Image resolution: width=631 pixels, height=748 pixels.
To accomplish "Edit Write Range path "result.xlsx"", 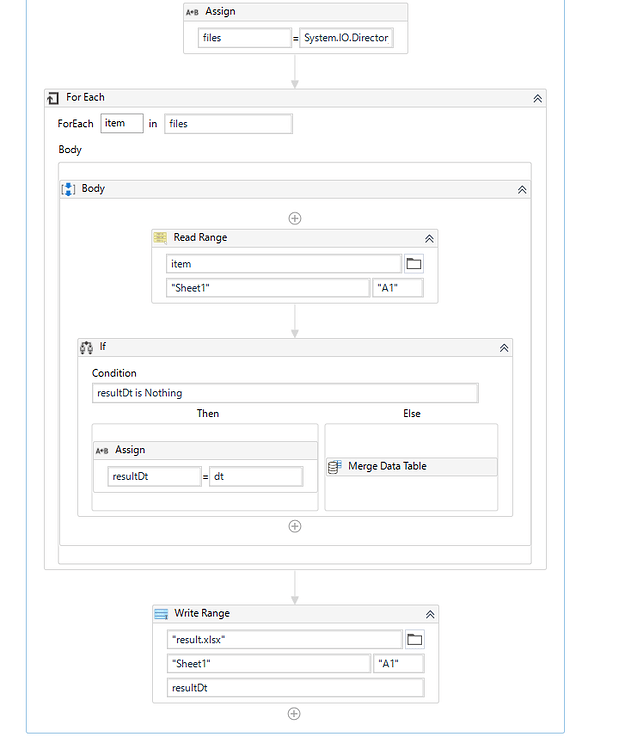I will [285, 640].
